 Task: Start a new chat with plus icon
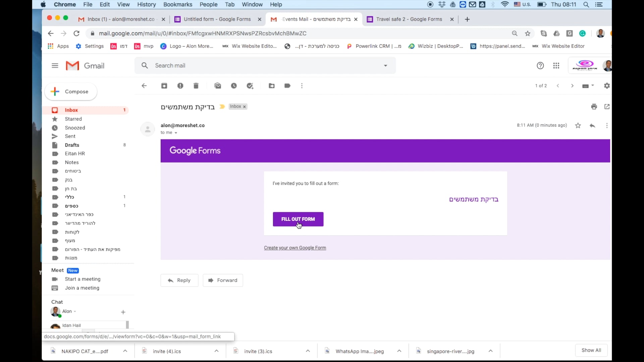(x=123, y=312)
